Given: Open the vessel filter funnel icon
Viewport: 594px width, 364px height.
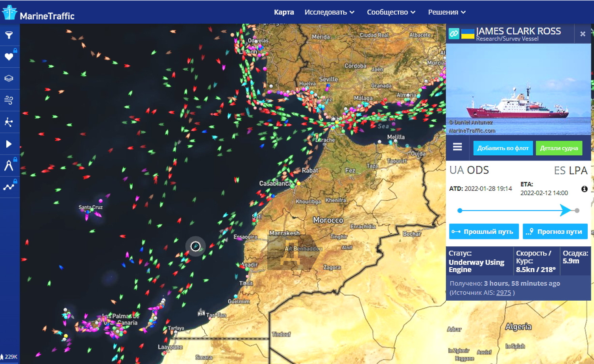Looking at the screenshot, I should coord(9,35).
